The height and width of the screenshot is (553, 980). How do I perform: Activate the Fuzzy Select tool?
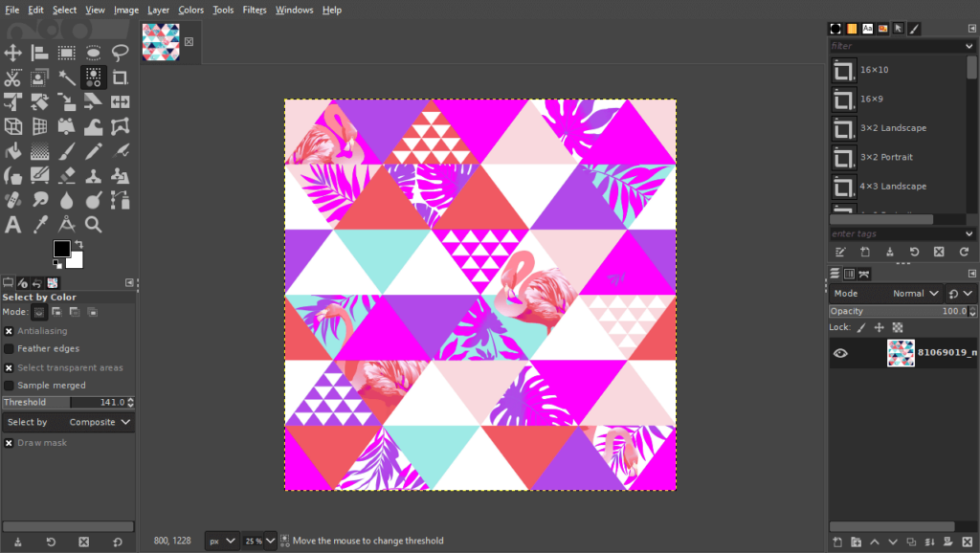(64, 77)
